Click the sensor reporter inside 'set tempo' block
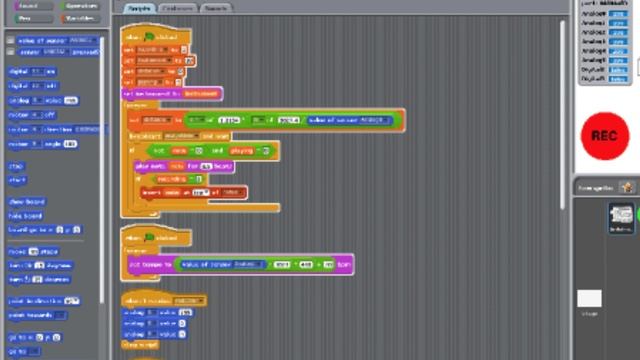 point(222,264)
